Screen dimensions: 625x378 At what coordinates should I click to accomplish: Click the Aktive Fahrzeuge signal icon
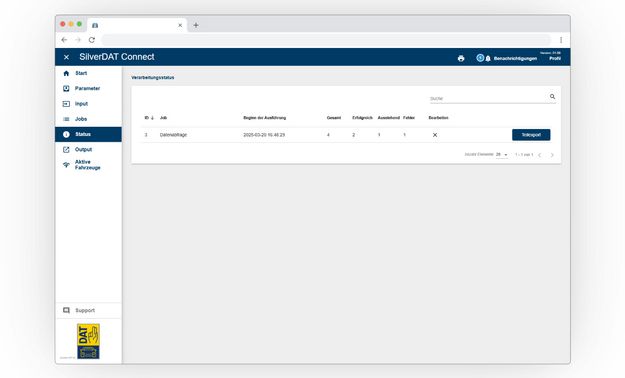point(66,165)
